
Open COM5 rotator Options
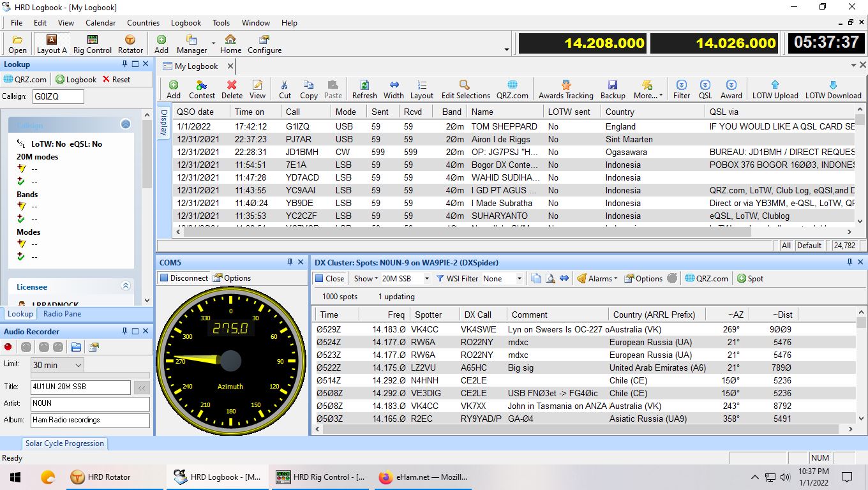tap(232, 278)
